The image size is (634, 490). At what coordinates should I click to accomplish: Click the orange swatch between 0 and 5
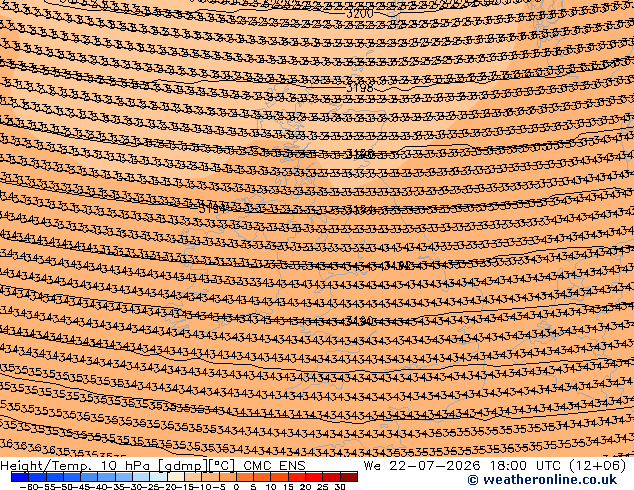[245, 477]
